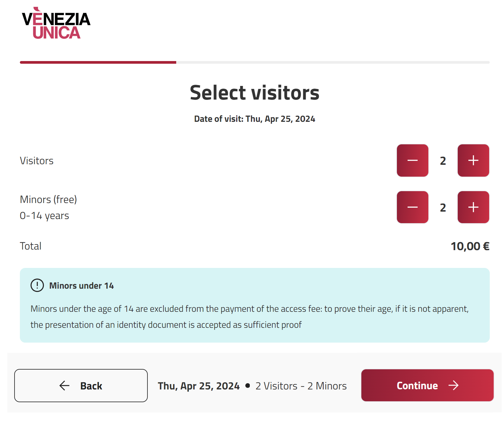504x425 pixels.
Task: Click the "Minors under 14" notice title
Action: (x=82, y=286)
